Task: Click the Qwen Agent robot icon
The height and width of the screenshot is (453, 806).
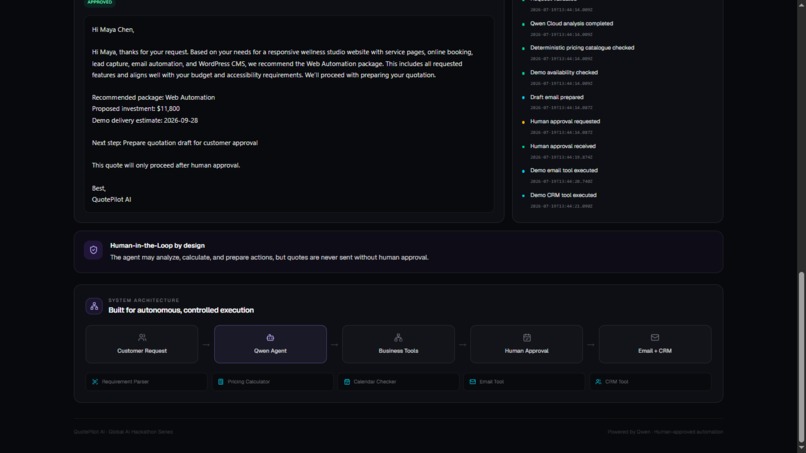Action: 270,337
